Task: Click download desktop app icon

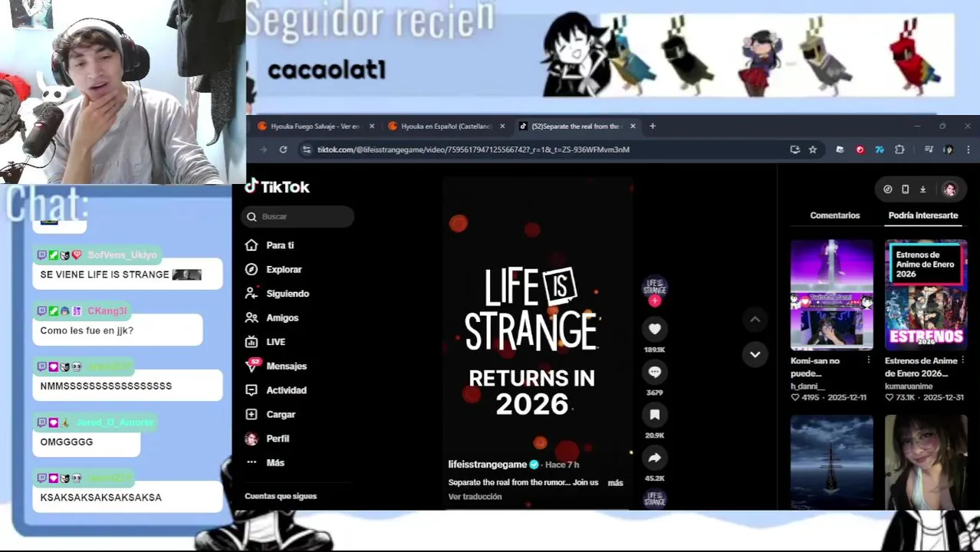Action: [x=922, y=189]
